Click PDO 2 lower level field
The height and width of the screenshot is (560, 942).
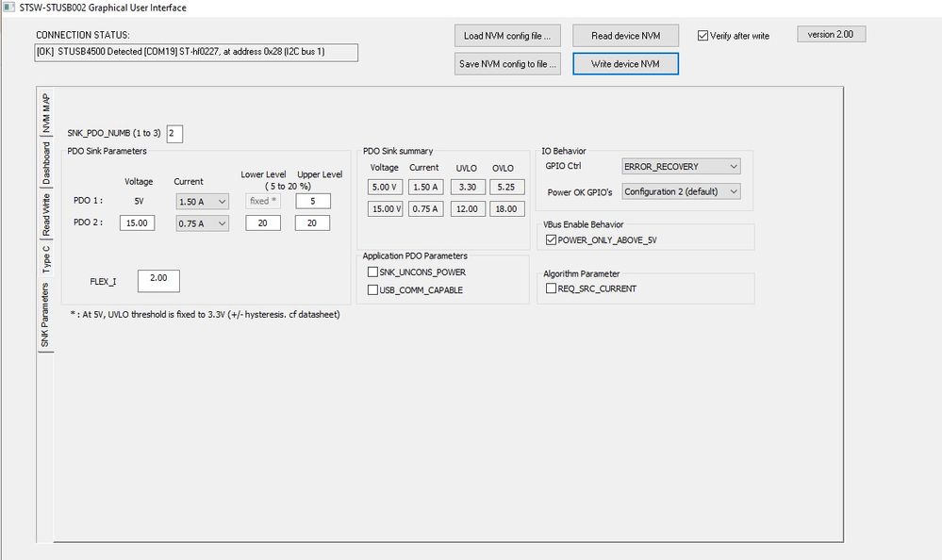[262, 222]
